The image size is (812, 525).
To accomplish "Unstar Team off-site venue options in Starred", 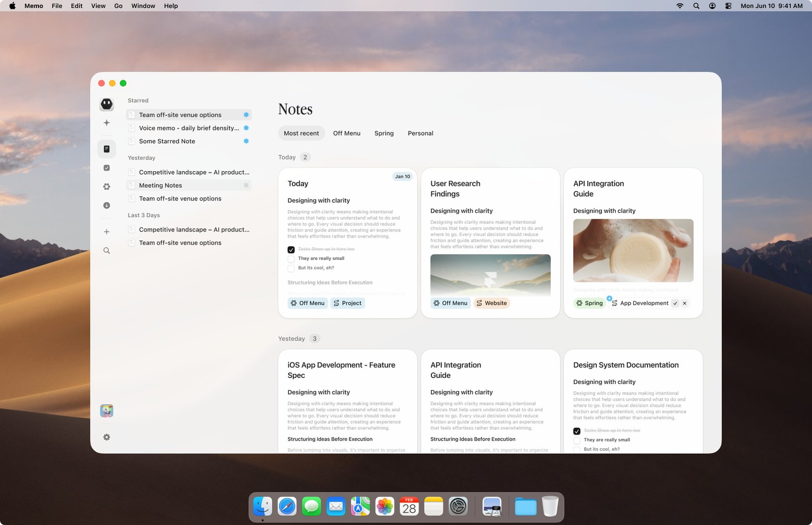I will tap(246, 115).
